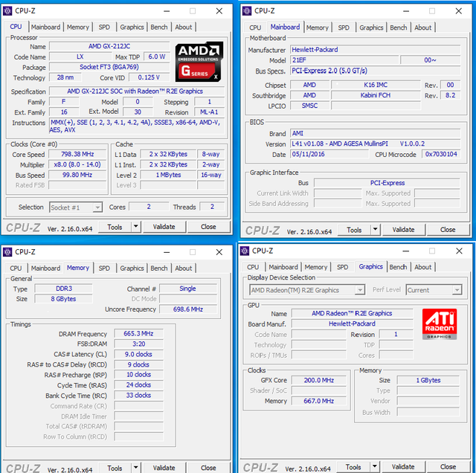Click the BIOS Date value 05/11/2016
Viewport: 476px width, 473px height.
[x=329, y=154]
